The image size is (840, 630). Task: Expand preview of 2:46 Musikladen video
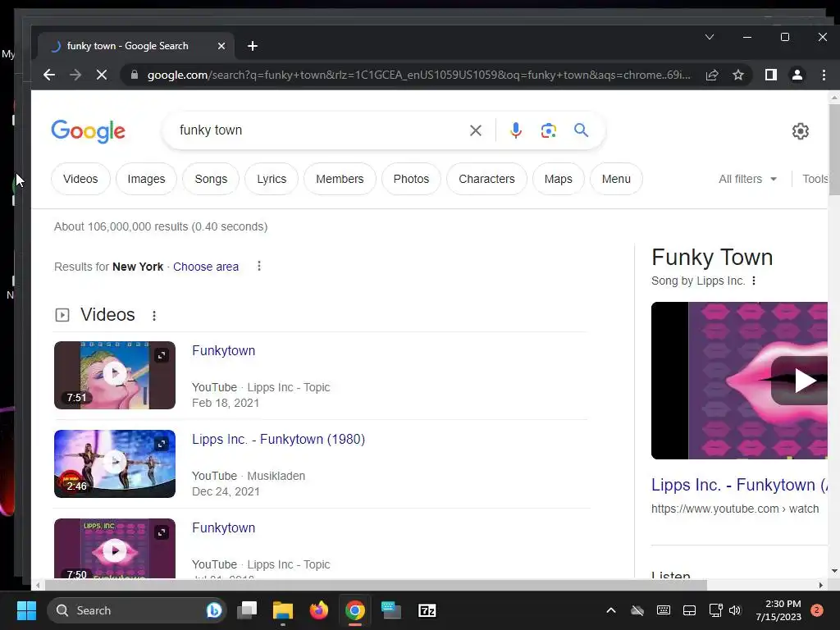(x=162, y=444)
